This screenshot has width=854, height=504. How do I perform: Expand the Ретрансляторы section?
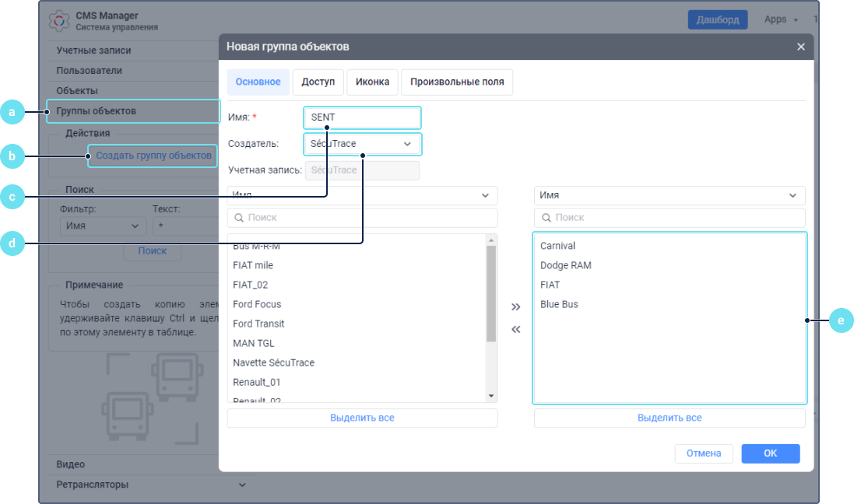[242, 485]
